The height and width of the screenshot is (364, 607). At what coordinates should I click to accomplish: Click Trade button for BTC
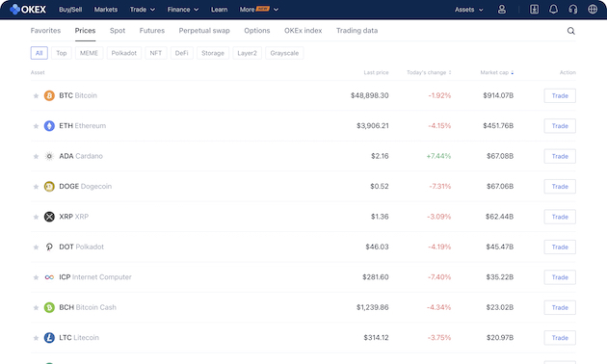(x=560, y=95)
